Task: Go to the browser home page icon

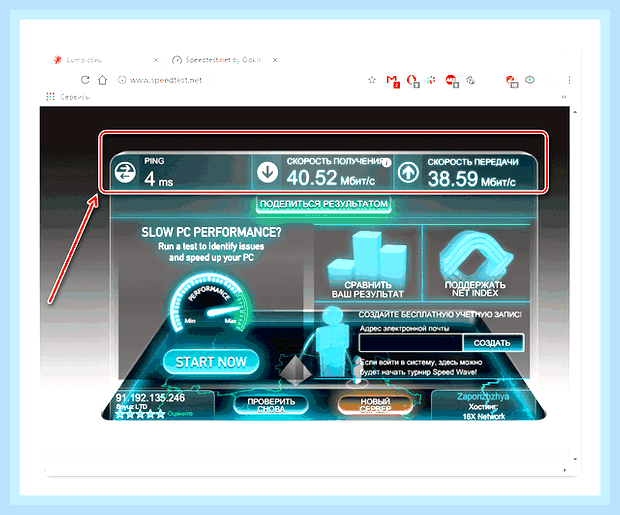Action: click(x=103, y=80)
